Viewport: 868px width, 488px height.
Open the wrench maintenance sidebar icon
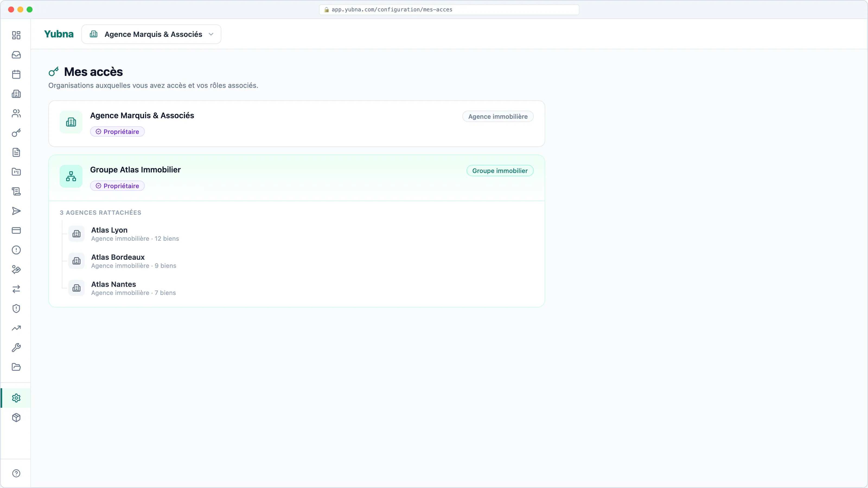[16, 348]
